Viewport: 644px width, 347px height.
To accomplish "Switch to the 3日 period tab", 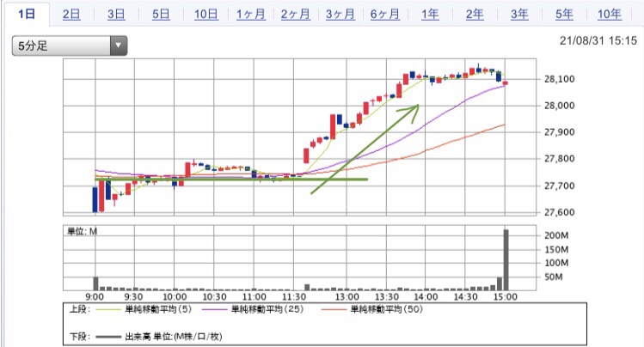I will (116, 15).
